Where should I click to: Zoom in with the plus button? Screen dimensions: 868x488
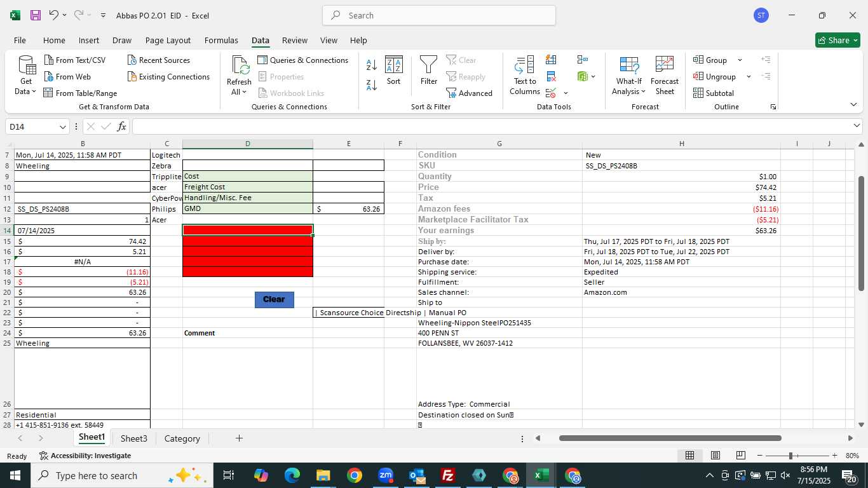(834, 456)
